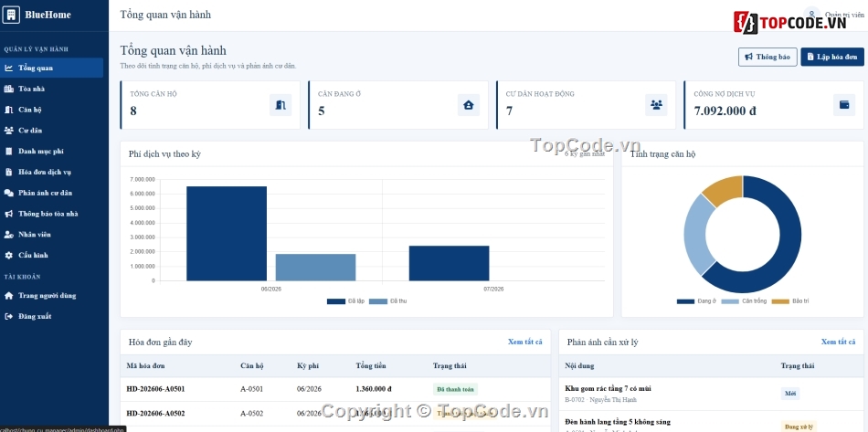The height and width of the screenshot is (432, 868).
Task: Go to Căn hộ in sidebar
Action: click(x=51, y=110)
